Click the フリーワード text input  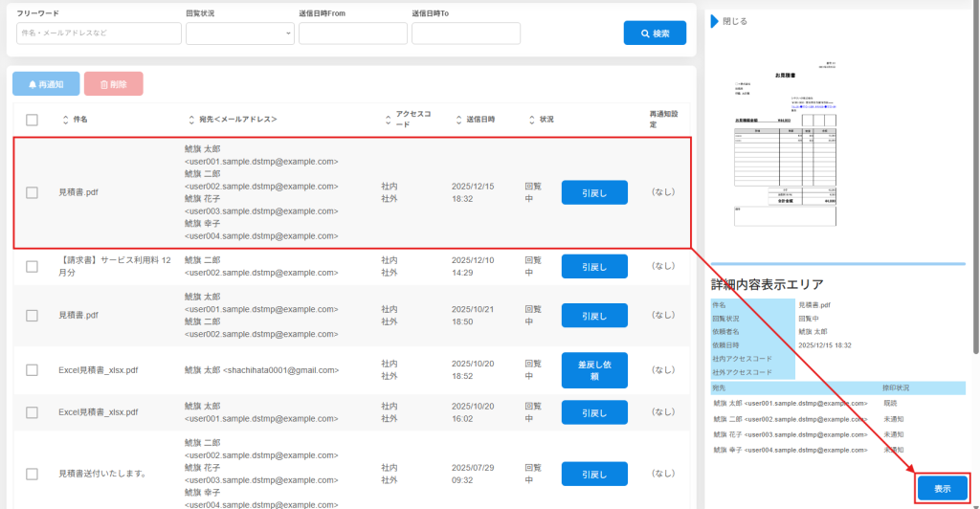tap(99, 33)
